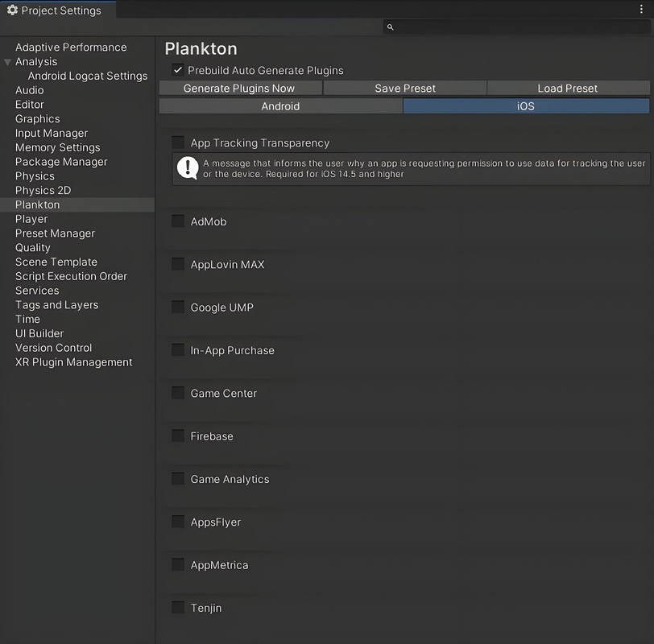This screenshot has width=654, height=644.
Task: Select Editor in the settings list
Action: pyautogui.click(x=29, y=104)
